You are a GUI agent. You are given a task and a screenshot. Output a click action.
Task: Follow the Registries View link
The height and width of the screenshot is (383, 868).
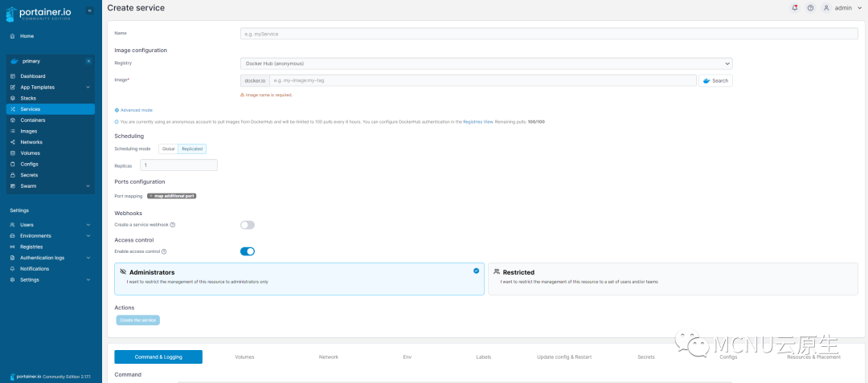[x=477, y=121]
